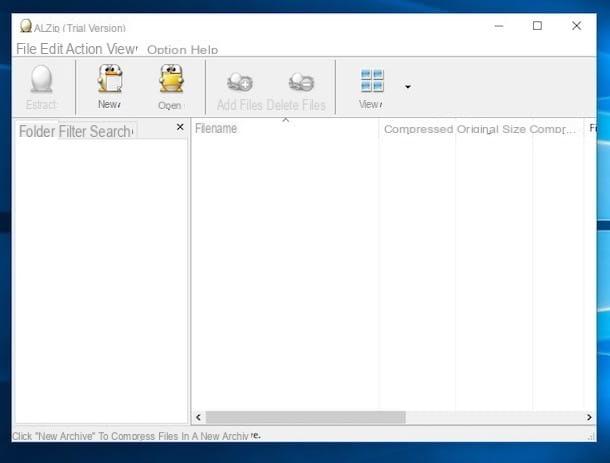Minimize the ALZip window

tap(499, 26)
